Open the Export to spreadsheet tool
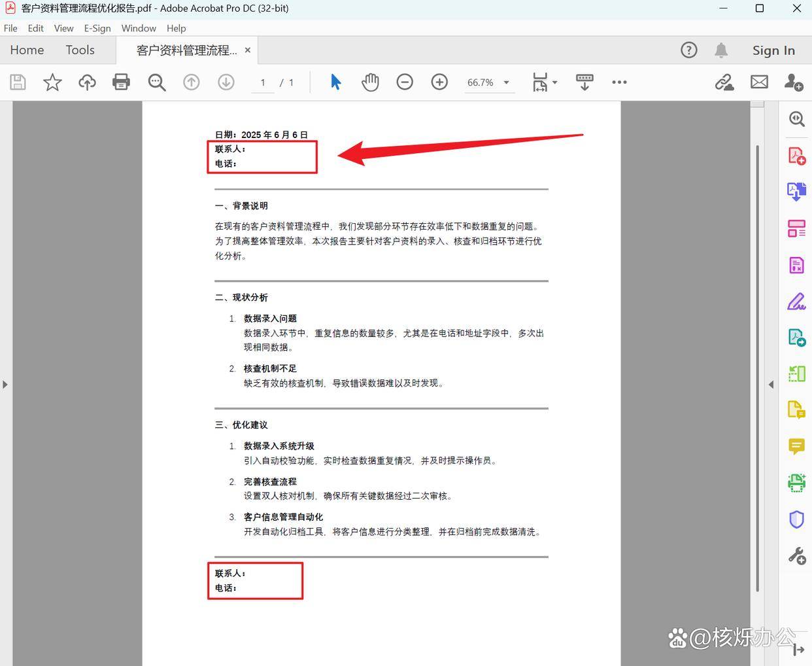The width and height of the screenshot is (812, 666). pos(796,265)
